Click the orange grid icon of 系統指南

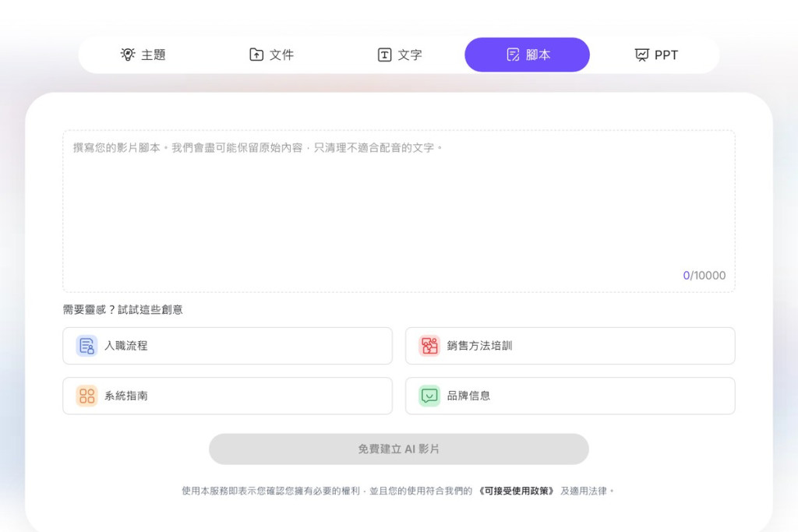pos(87,396)
